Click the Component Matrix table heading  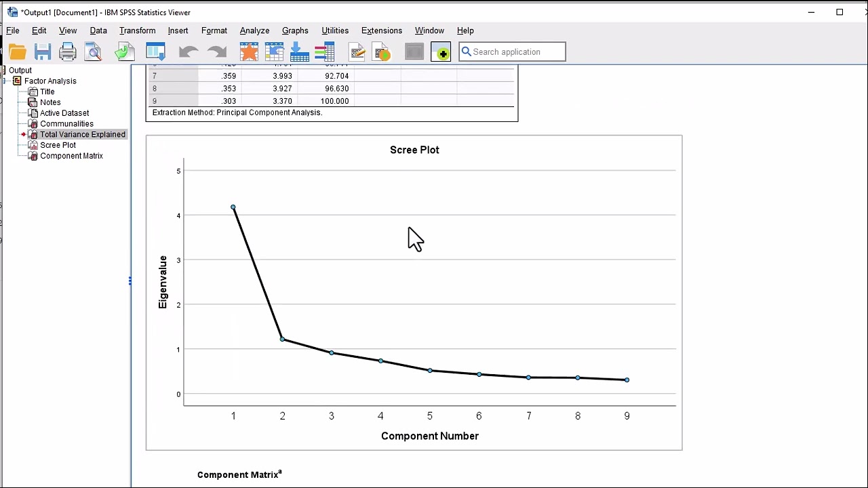pyautogui.click(x=239, y=474)
